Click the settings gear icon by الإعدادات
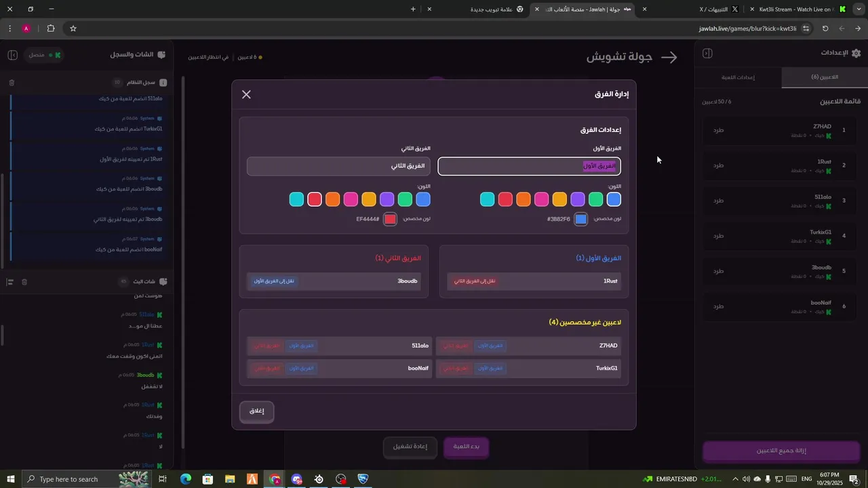 point(856,53)
